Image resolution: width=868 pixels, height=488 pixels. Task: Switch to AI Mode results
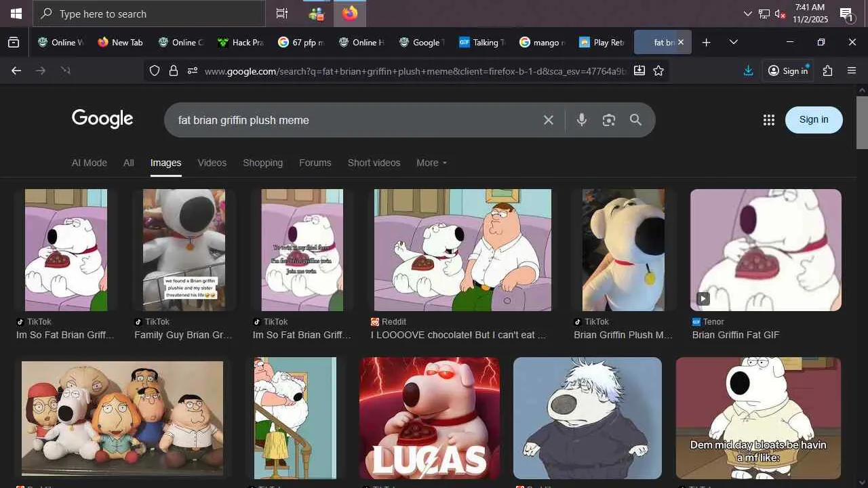(x=90, y=163)
